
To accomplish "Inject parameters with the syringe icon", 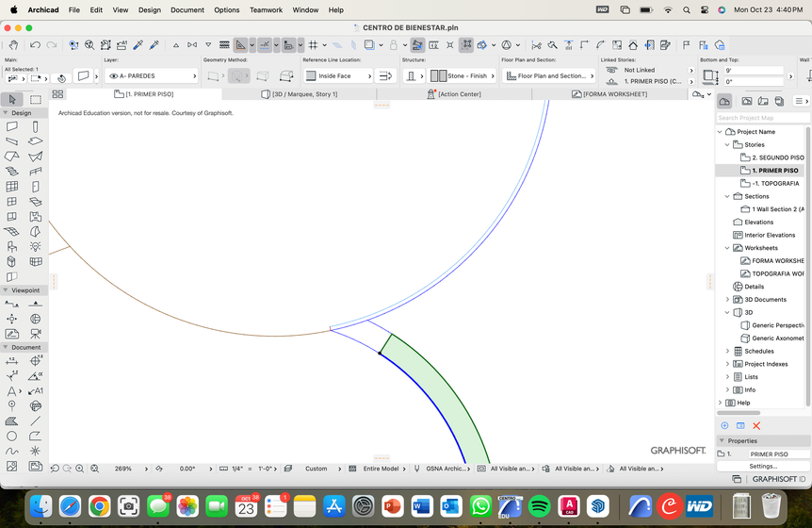I will click(154, 45).
